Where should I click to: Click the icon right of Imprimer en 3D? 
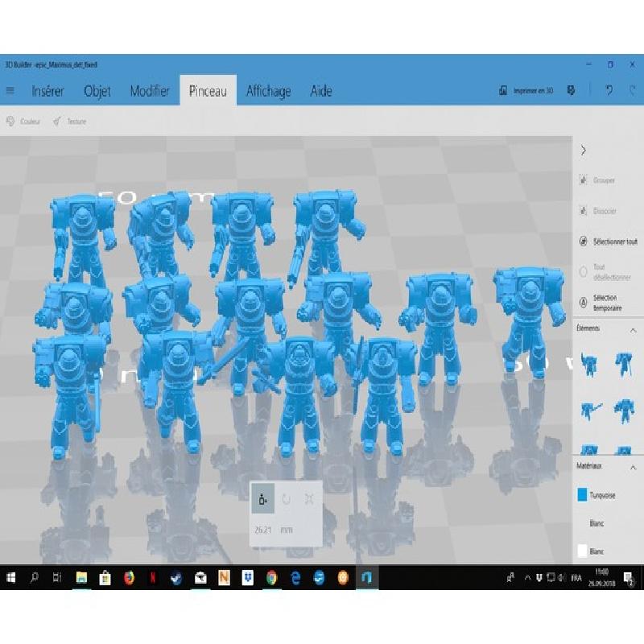[571, 90]
